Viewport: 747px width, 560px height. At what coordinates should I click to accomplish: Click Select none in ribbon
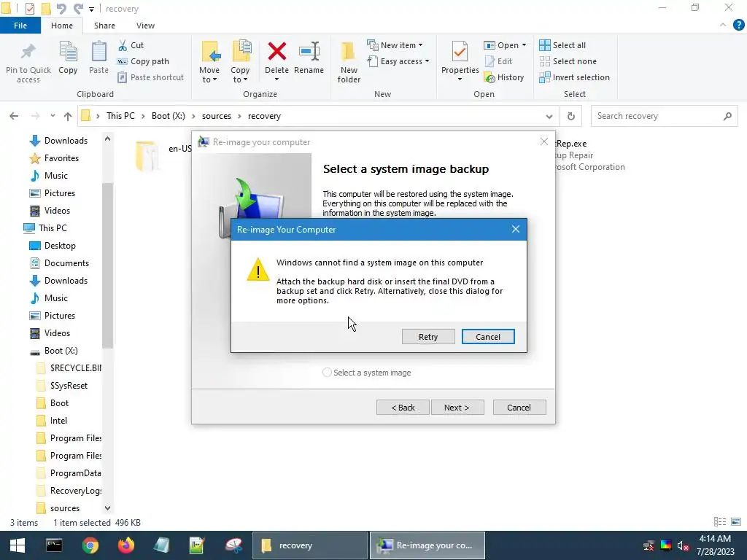[x=568, y=61]
